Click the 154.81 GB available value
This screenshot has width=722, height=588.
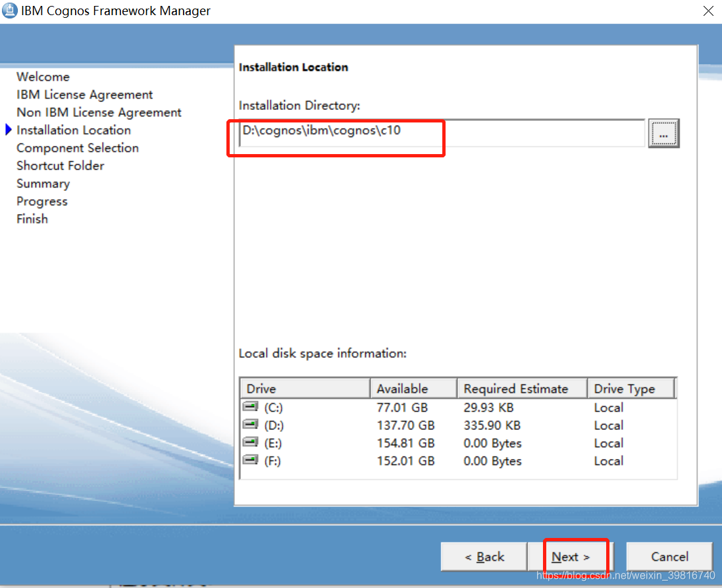click(x=405, y=443)
